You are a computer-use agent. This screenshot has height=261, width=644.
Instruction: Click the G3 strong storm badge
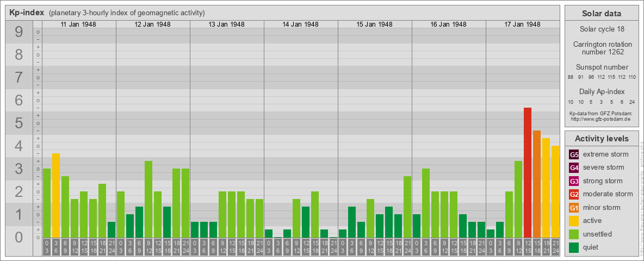tap(574, 181)
